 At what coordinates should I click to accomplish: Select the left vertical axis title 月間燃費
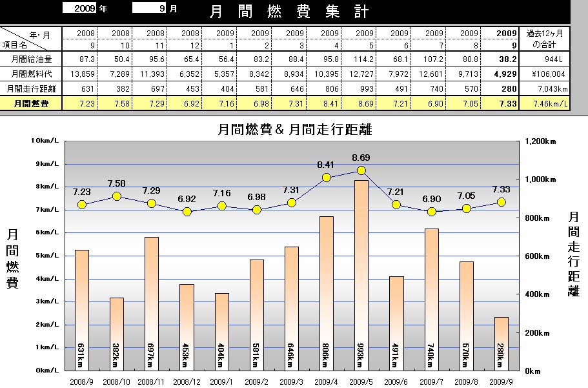point(12,258)
